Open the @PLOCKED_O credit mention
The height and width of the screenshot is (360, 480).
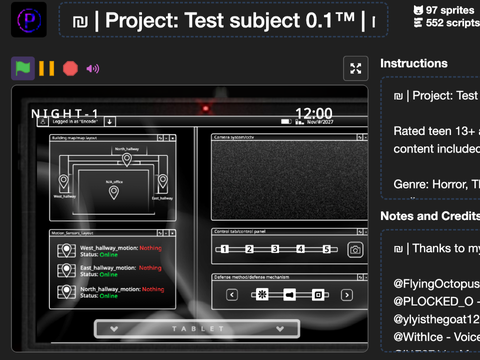[x=433, y=301]
